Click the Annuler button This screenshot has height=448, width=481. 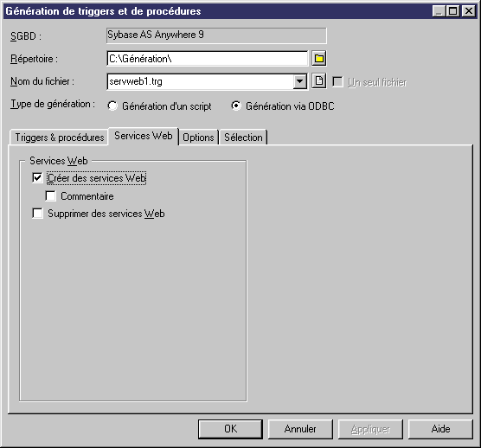tap(300, 429)
